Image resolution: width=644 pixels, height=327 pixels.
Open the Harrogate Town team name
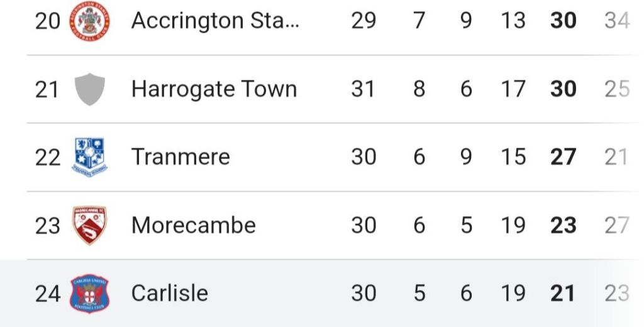pyautogui.click(x=214, y=89)
